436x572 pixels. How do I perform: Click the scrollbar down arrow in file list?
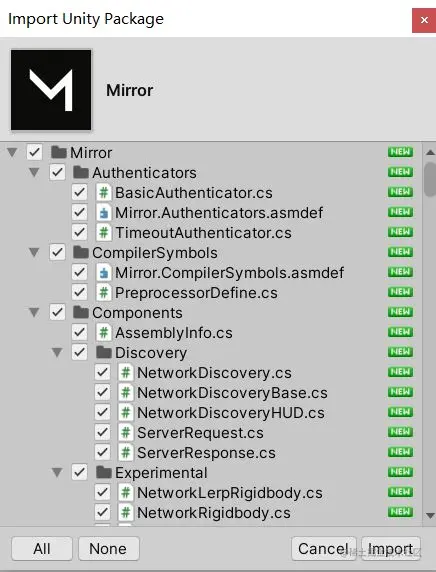[430, 515]
